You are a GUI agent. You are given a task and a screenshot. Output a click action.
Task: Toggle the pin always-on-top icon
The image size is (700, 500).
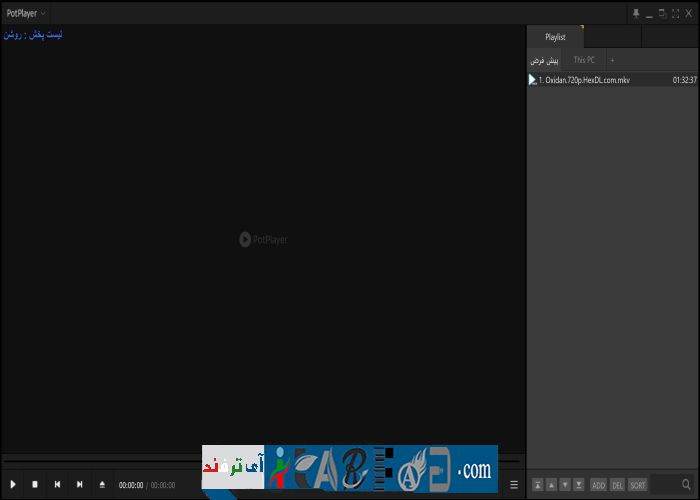(636, 13)
